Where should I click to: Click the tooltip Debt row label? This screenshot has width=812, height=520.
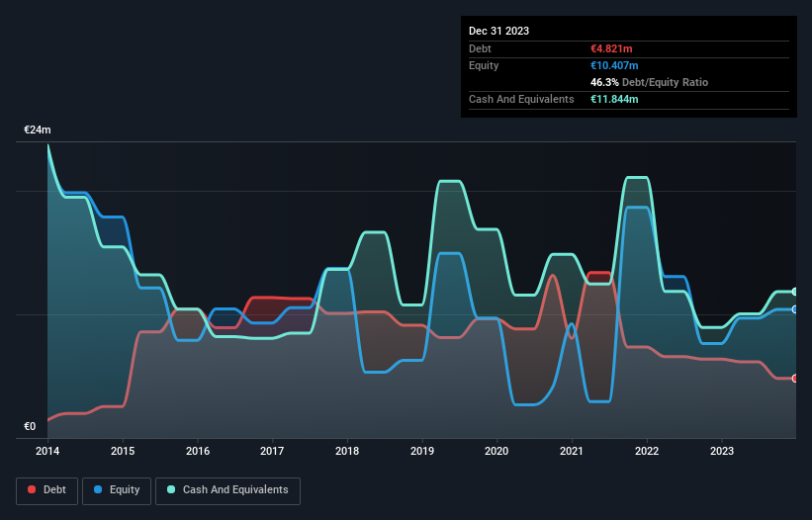coord(480,48)
